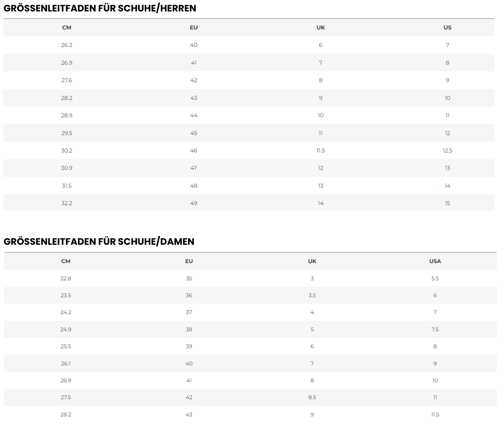Click the CM column header in Herren table

66,28
